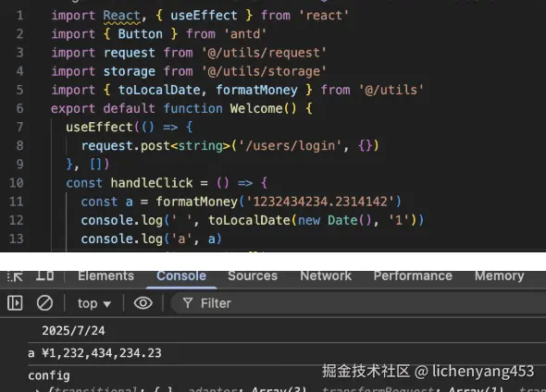Click formatMoney in the line 5 import

[256, 90]
